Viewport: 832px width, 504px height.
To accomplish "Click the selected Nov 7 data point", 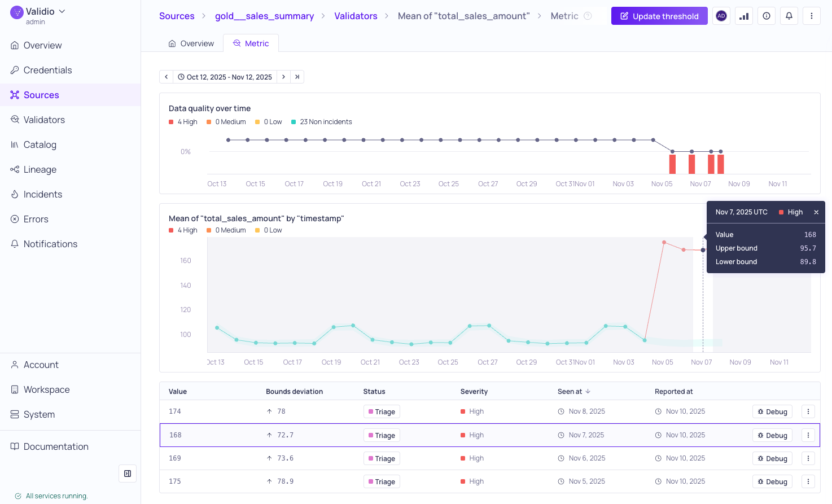I will tap(703, 250).
